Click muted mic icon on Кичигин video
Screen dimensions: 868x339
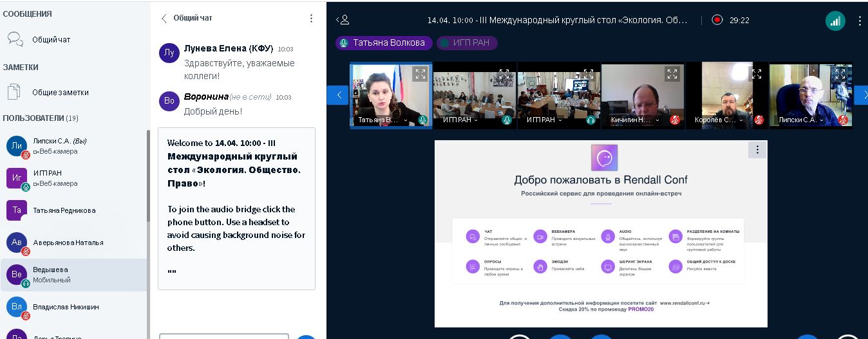coord(675,120)
